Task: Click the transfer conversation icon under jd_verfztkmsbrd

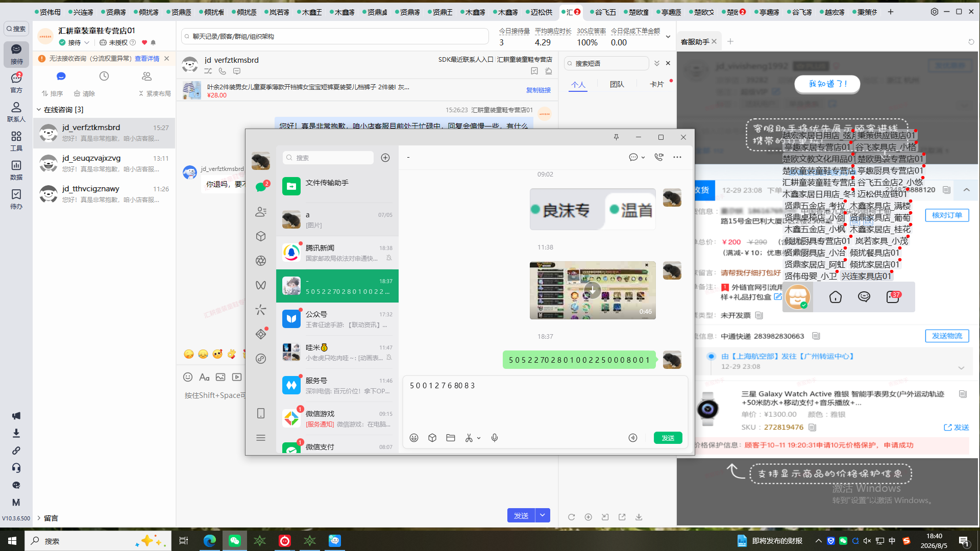Action: [x=208, y=71]
